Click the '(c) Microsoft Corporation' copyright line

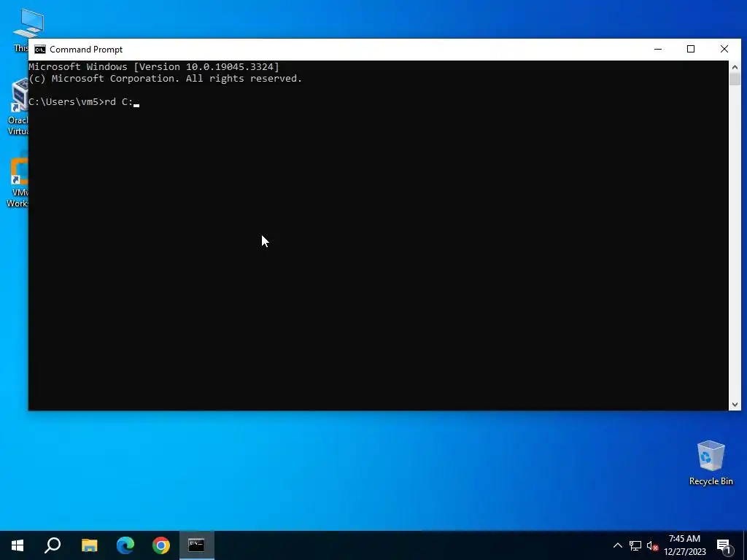[166, 79]
